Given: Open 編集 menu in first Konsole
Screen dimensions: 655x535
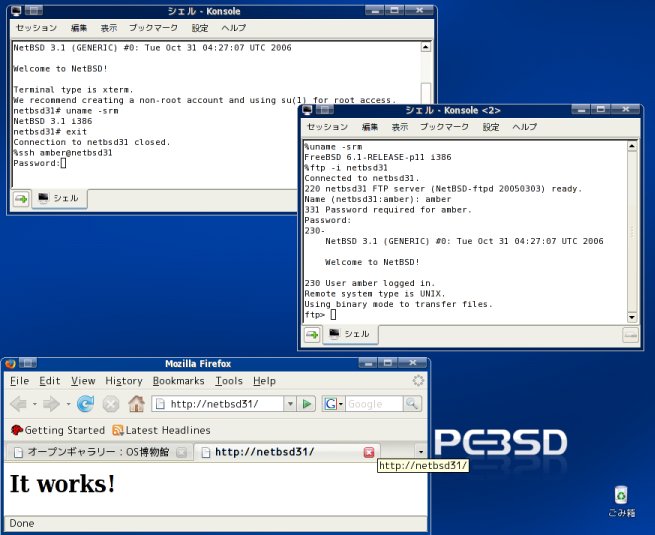Looking at the screenshot, I should point(79,28).
